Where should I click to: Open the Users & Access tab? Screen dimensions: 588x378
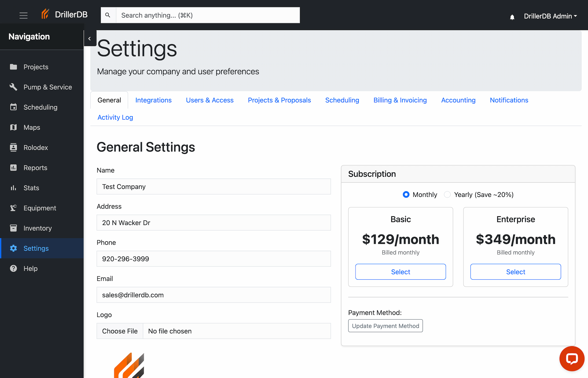point(210,100)
